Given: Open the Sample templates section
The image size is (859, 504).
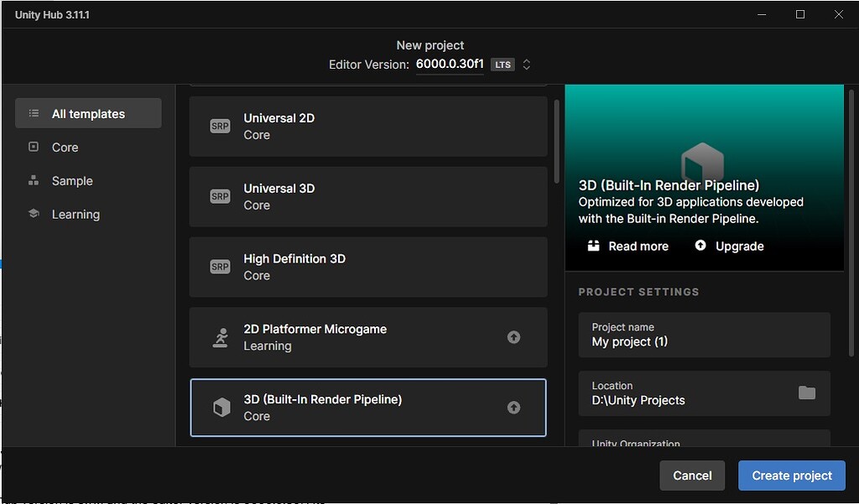Looking at the screenshot, I should (x=72, y=180).
